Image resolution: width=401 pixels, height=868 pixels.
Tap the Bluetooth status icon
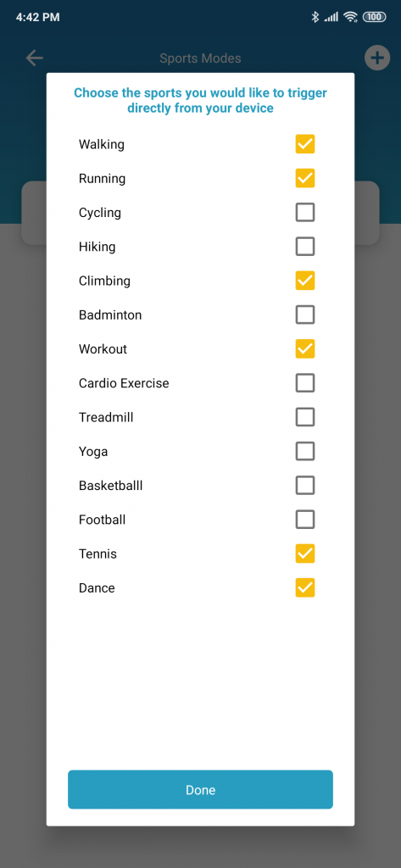(x=315, y=17)
